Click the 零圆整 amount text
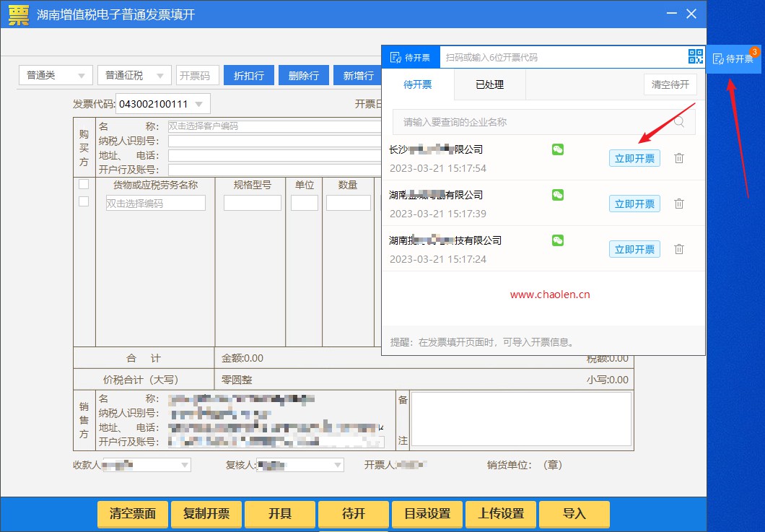 coord(237,380)
